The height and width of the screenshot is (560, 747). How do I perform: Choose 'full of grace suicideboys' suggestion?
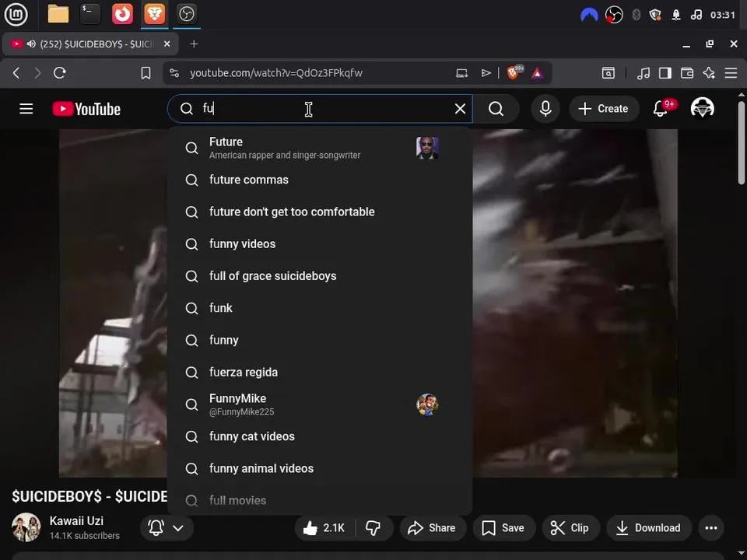[320, 275]
